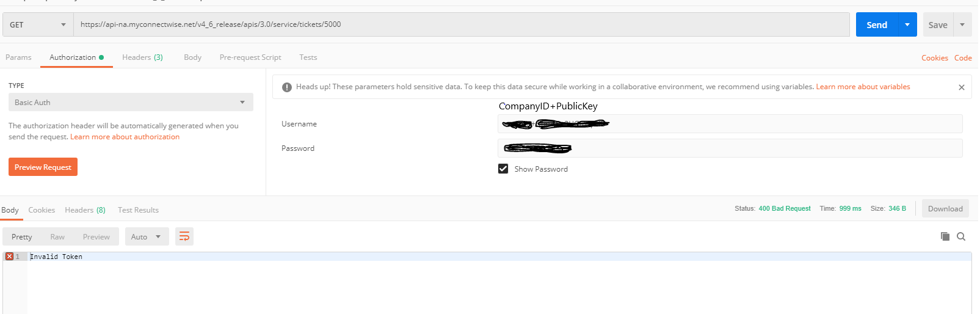
Task: Expand the Send button dropdown arrow
Action: coord(907,24)
